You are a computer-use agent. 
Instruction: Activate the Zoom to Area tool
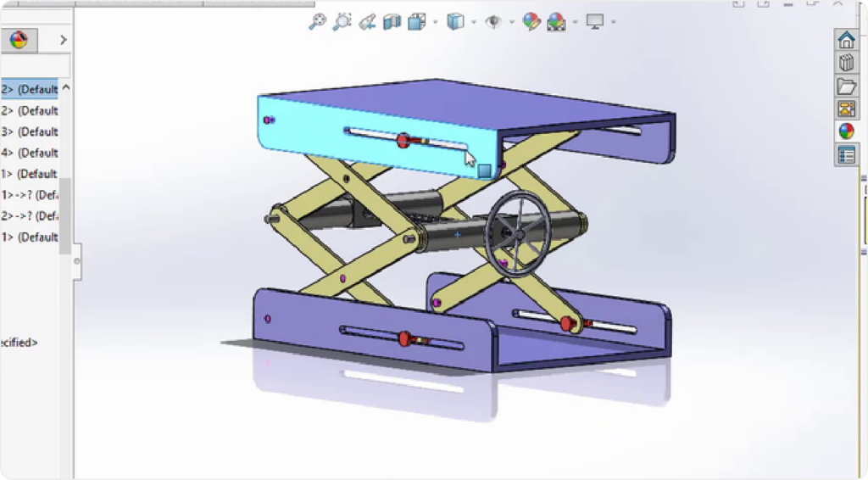[342, 22]
